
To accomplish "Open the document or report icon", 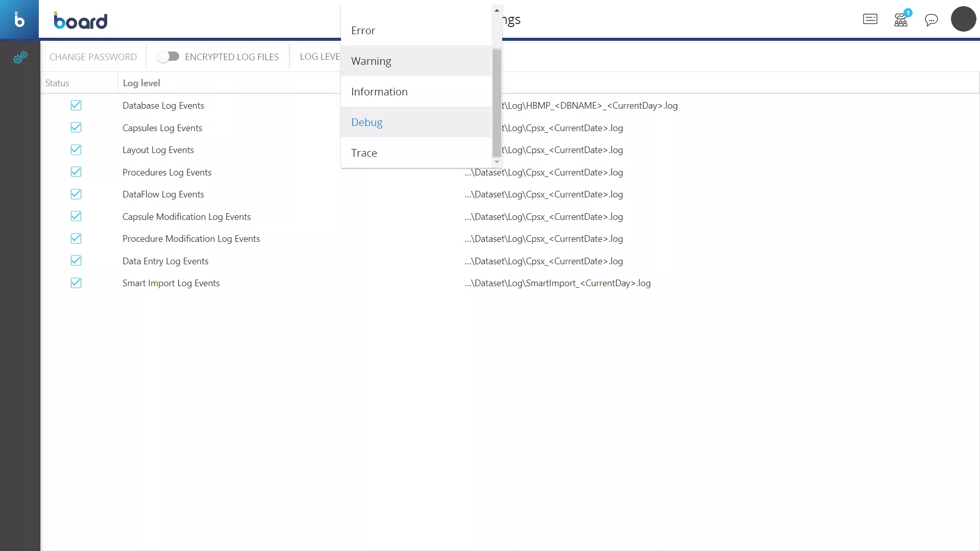I will tap(870, 19).
